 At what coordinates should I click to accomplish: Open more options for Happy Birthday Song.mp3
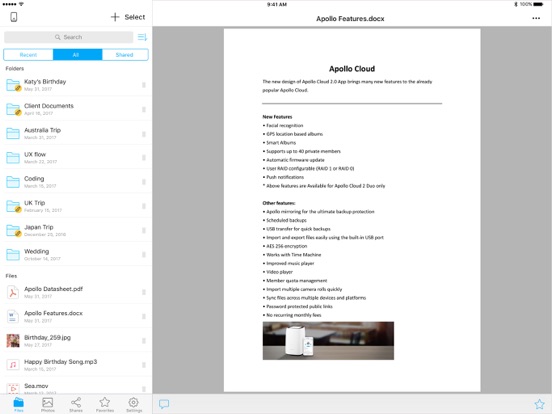point(144,365)
